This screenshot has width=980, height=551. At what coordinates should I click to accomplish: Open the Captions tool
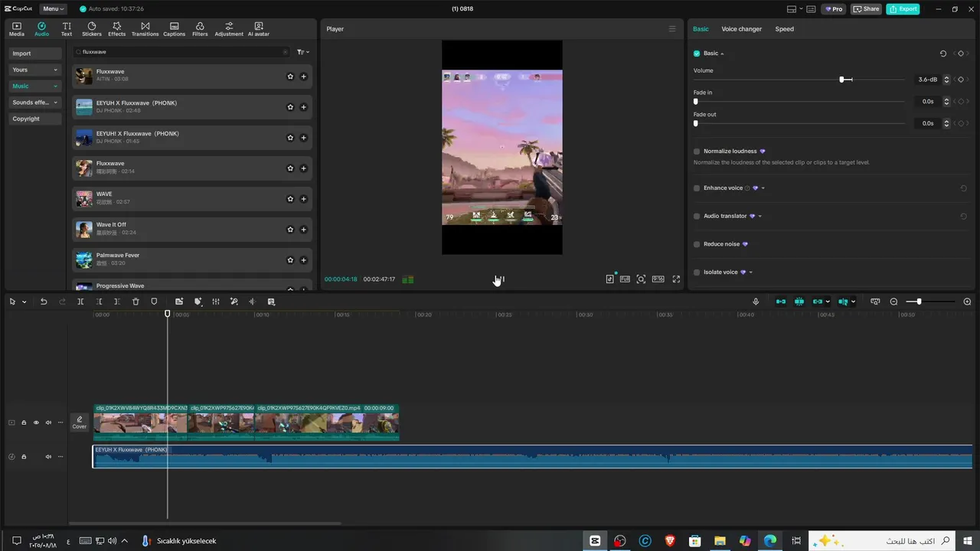click(x=174, y=29)
